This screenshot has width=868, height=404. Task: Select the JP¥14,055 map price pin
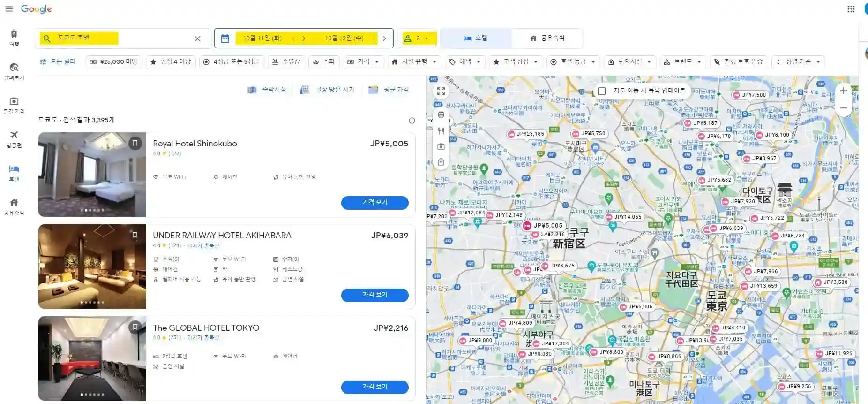coord(624,217)
